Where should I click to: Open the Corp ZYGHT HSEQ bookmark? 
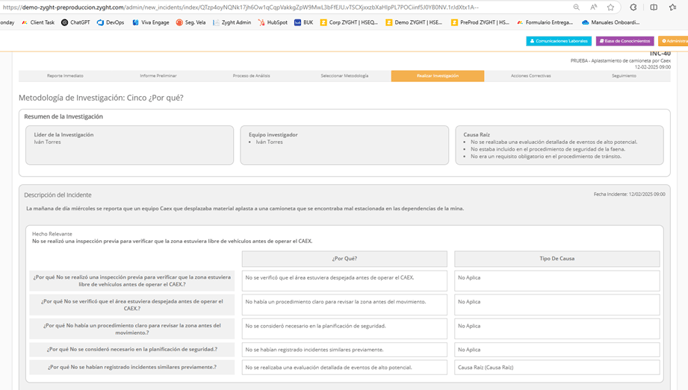coord(349,22)
